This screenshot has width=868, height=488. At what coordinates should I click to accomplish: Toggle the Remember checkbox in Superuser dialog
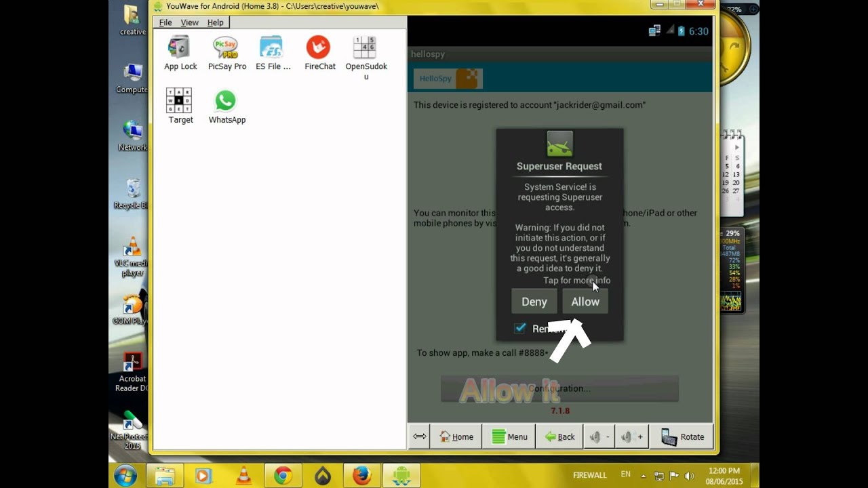coord(520,328)
